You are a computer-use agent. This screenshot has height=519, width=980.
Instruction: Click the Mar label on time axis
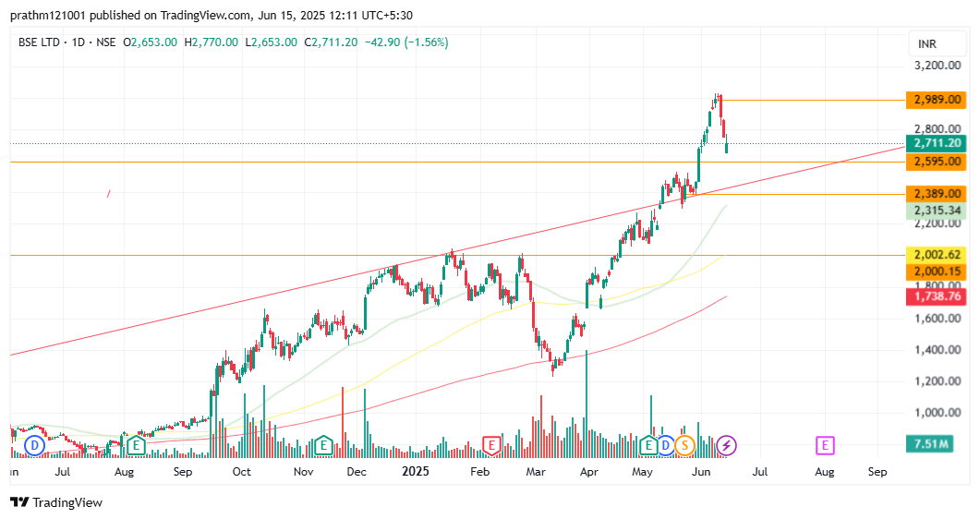click(536, 472)
